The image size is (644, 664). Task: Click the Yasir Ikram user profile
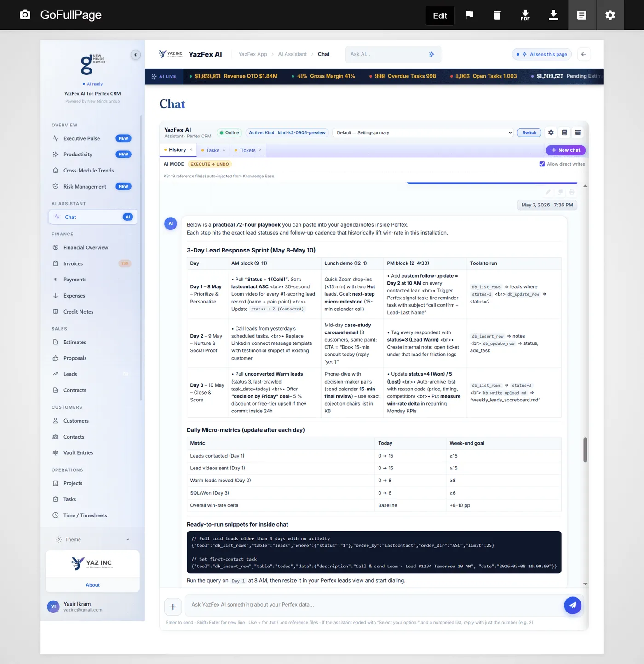click(92, 607)
